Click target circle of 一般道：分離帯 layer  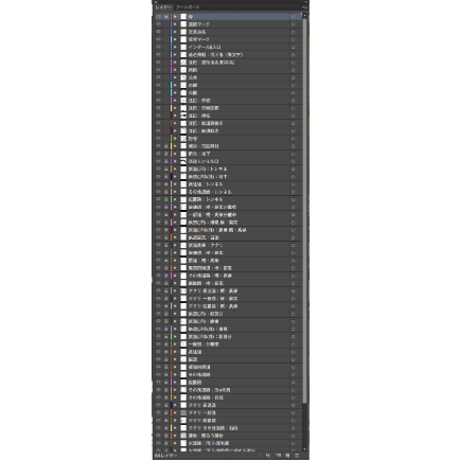coord(293,344)
